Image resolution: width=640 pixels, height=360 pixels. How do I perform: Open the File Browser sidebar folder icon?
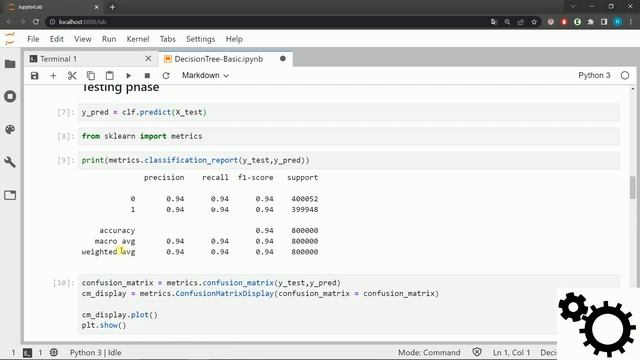point(10,64)
